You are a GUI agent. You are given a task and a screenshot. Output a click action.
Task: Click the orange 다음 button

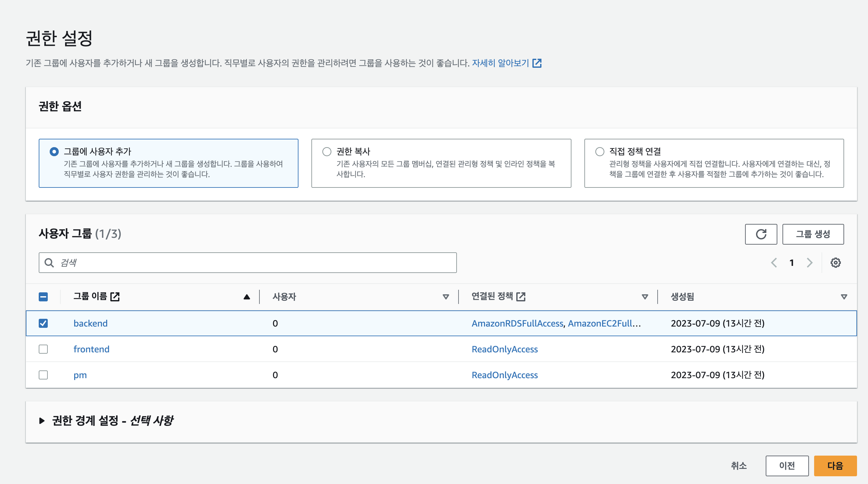click(835, 466)
